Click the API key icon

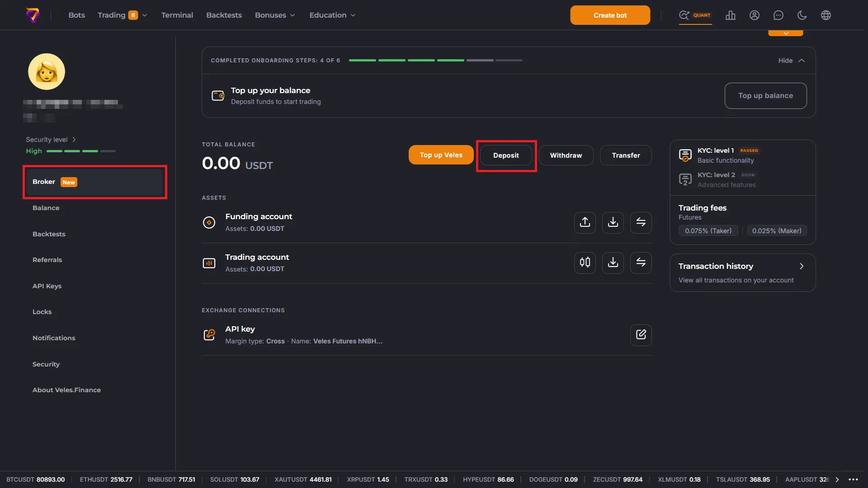click(x=209, y=335)
